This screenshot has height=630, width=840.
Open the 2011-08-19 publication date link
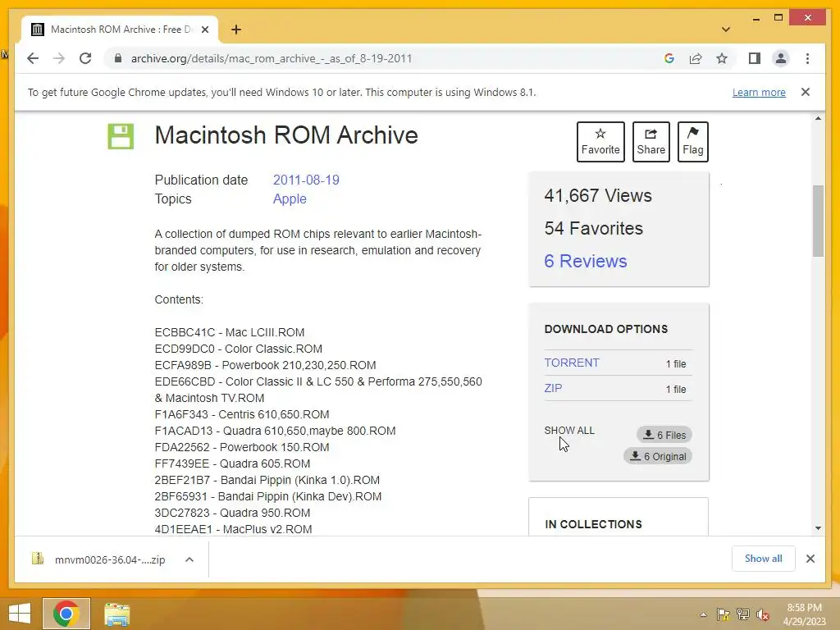pyautogui.click(x=306, y=180)
